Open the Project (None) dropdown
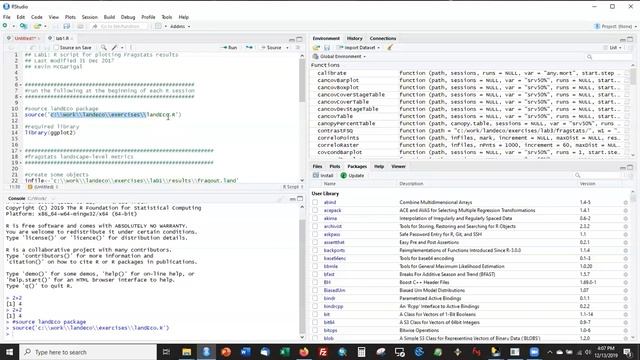 point(616,26)
